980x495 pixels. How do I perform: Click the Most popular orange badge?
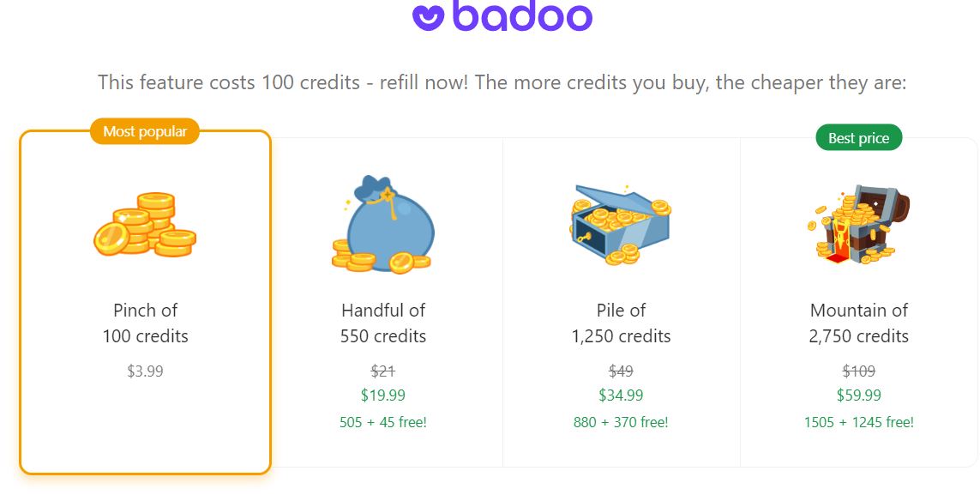(145, 131)
